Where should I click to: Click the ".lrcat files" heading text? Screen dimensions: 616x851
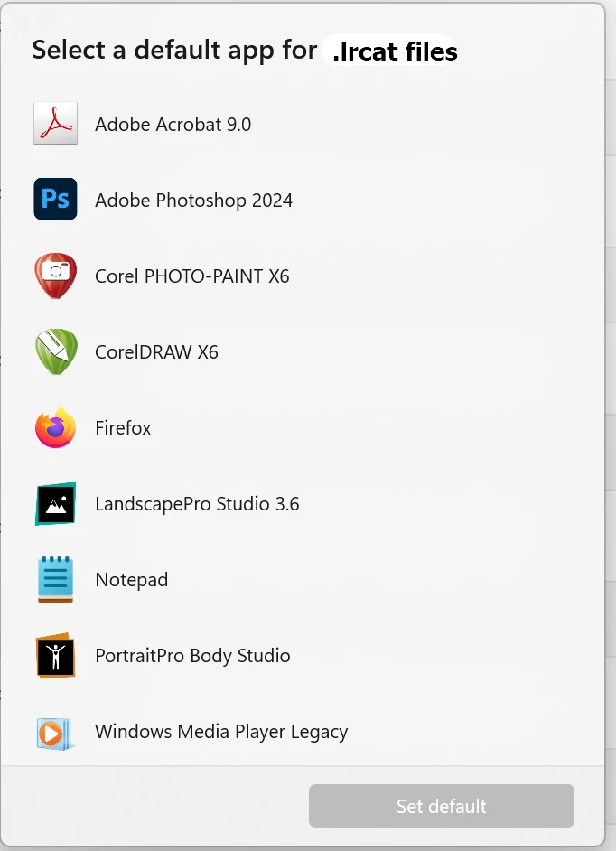[395, 51]
